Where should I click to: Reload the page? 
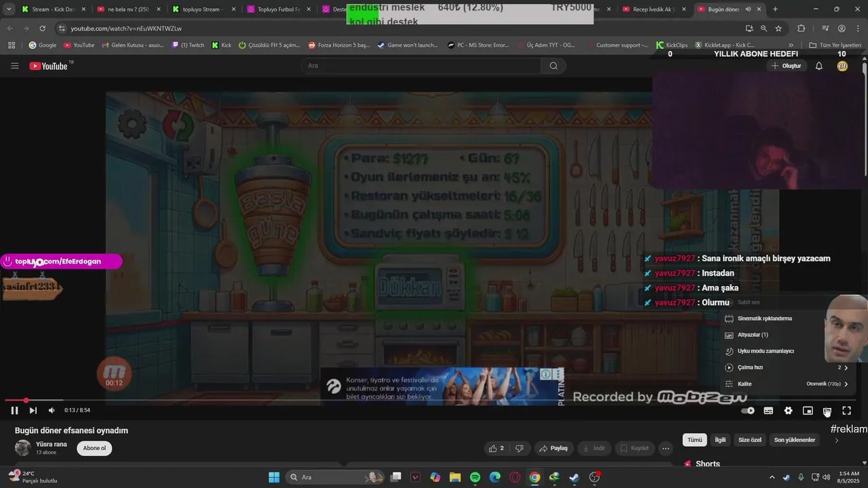point(43,28)
